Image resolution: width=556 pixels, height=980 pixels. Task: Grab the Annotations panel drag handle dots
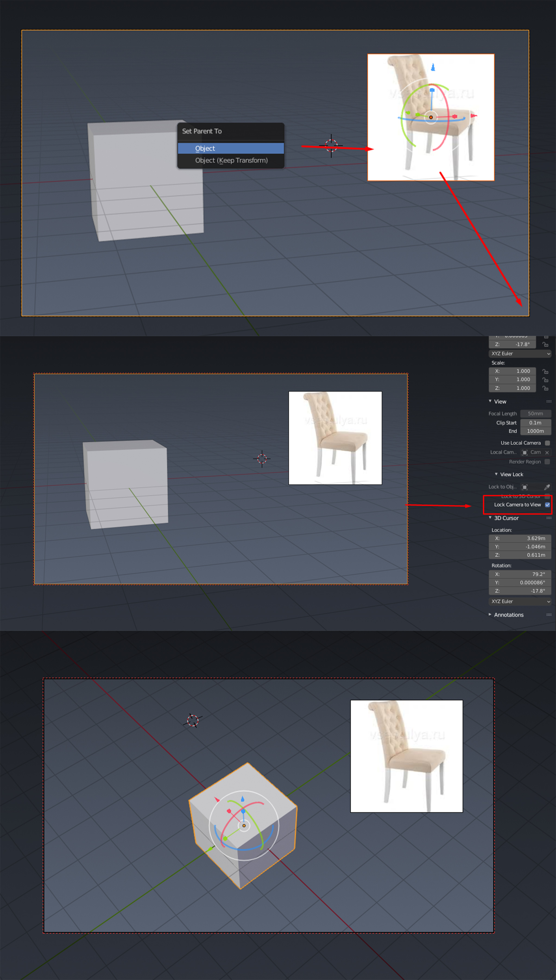(549, 615)
